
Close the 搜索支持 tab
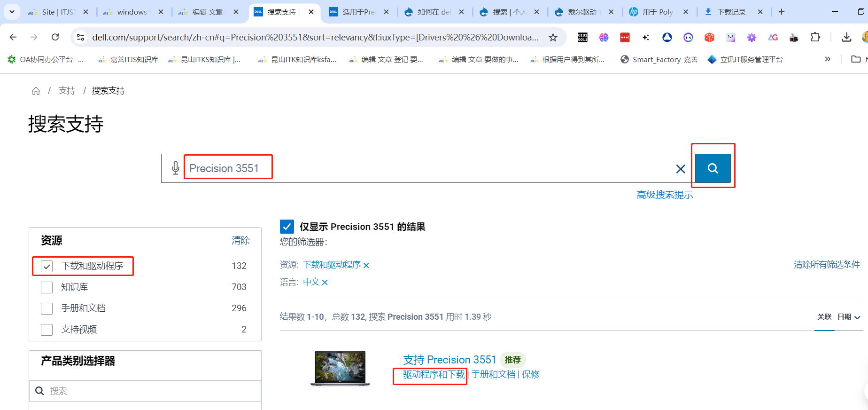[x=311, y=12]
